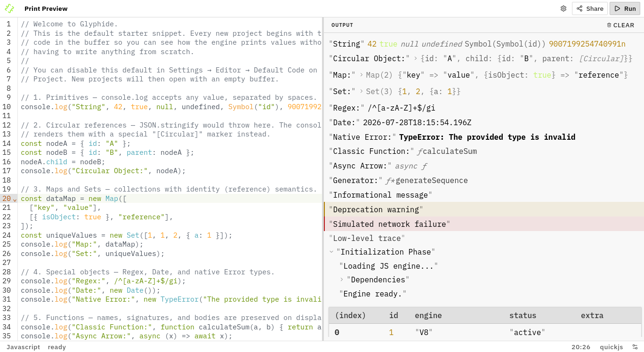Place cursor on the uniqueValues Set declaration
The image size is (644, 352).
pyautogui.click(x=127, y=235)
